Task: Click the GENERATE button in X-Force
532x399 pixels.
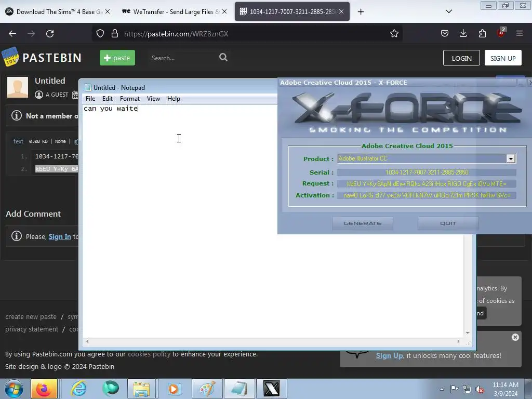Action: 362,223
